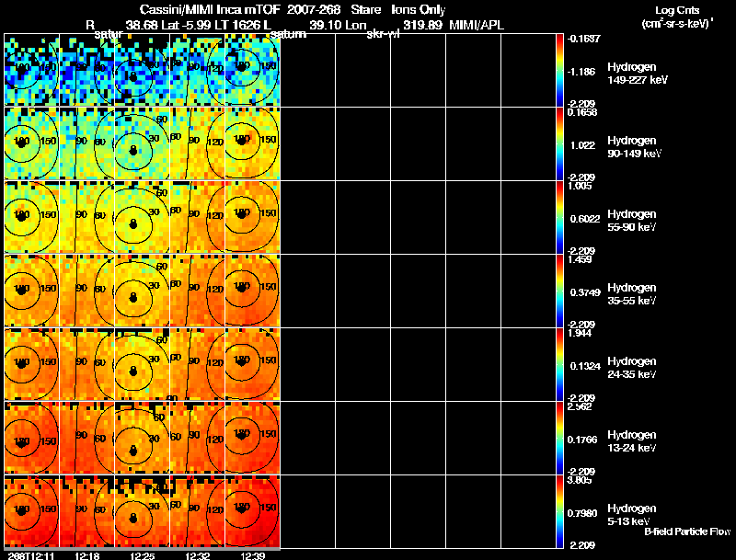This screenshot has width=736, height=560.
Task: Click the 268T12:11 start time label
Action: click(x=29, y=554)
